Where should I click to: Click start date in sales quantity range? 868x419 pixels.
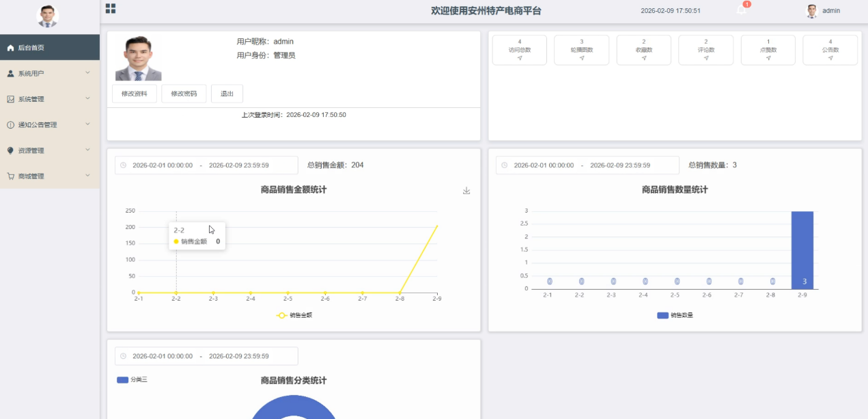pos(544,165)
